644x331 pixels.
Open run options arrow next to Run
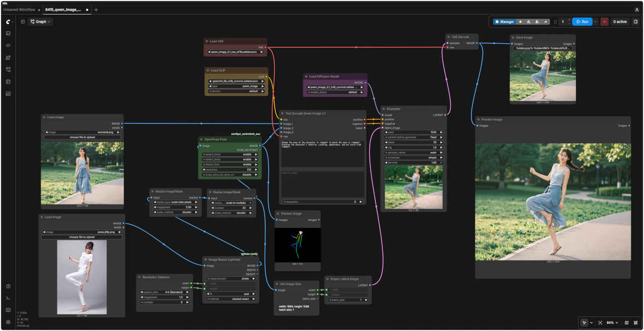coord(596,22)
